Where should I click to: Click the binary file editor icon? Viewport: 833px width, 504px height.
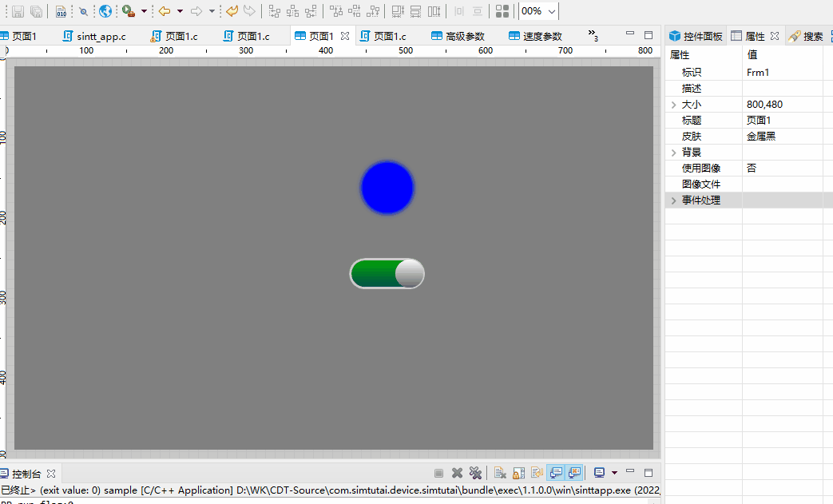pyautogui.click(x=61, y=10)
